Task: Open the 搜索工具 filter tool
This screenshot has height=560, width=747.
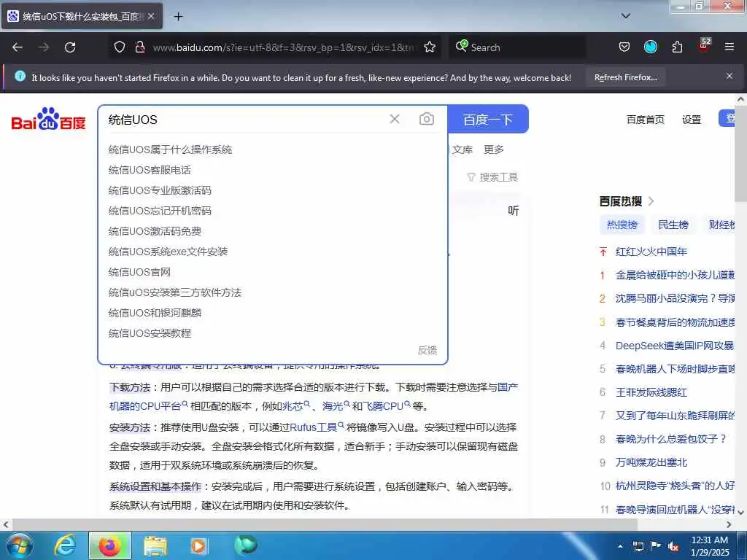Action: (x=492, y=177)
